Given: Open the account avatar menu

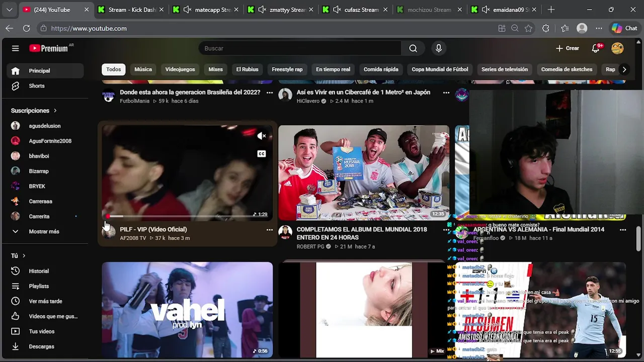Looking at the screenshot, I should tap(617, 48).
